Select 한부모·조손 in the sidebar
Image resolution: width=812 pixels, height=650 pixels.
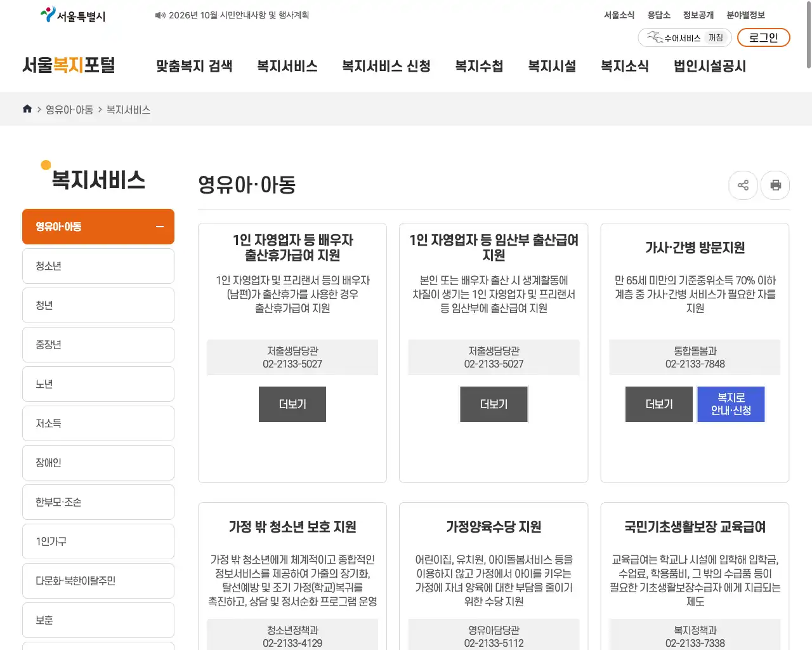[x=98, y=502]
